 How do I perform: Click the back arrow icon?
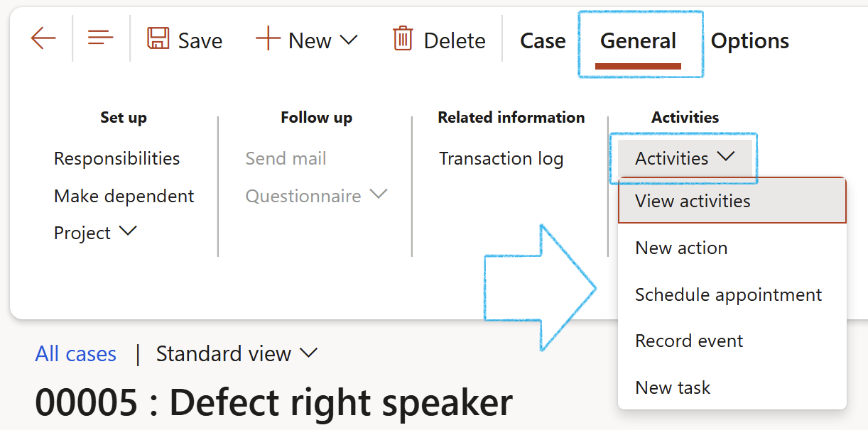(43, 38)
